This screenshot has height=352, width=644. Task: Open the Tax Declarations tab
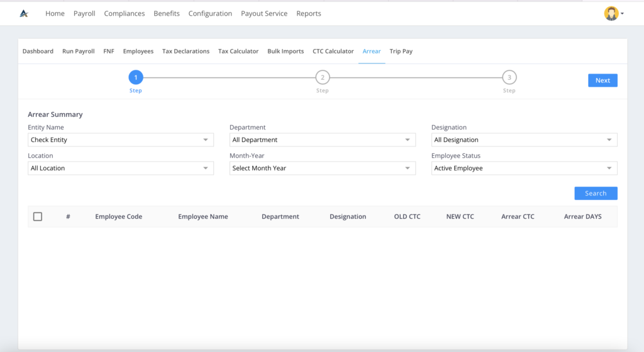pos(186,52)
